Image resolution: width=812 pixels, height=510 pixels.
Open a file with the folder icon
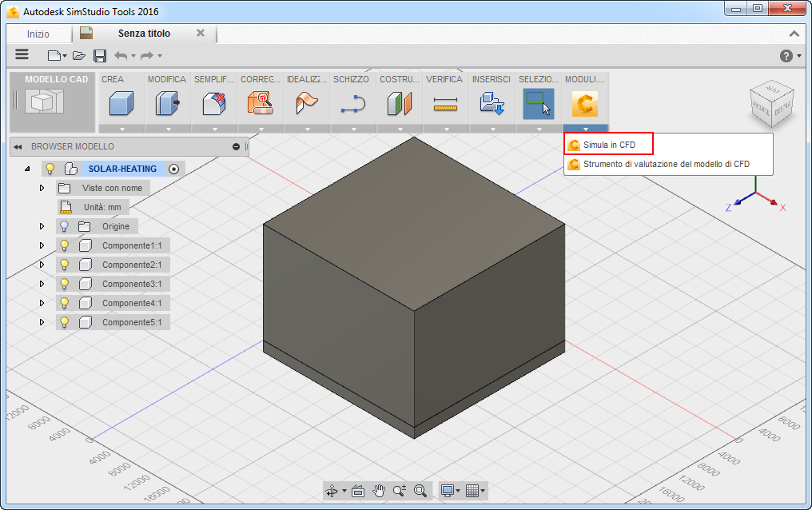click(x=78, y=55)
